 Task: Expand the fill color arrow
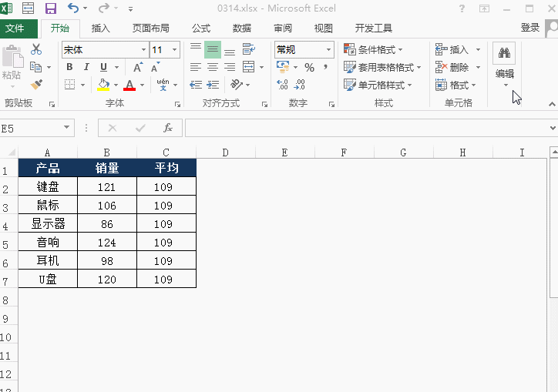click(116, 85)
